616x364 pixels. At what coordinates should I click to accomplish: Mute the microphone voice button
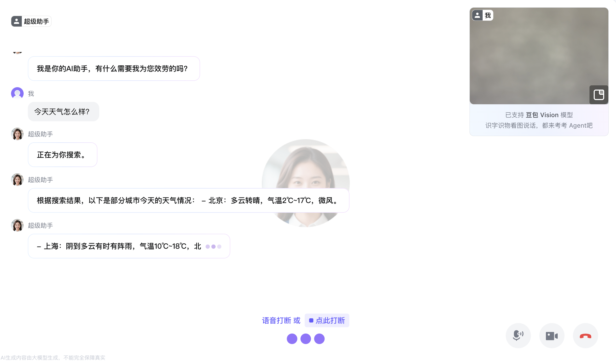coord(518,335)
